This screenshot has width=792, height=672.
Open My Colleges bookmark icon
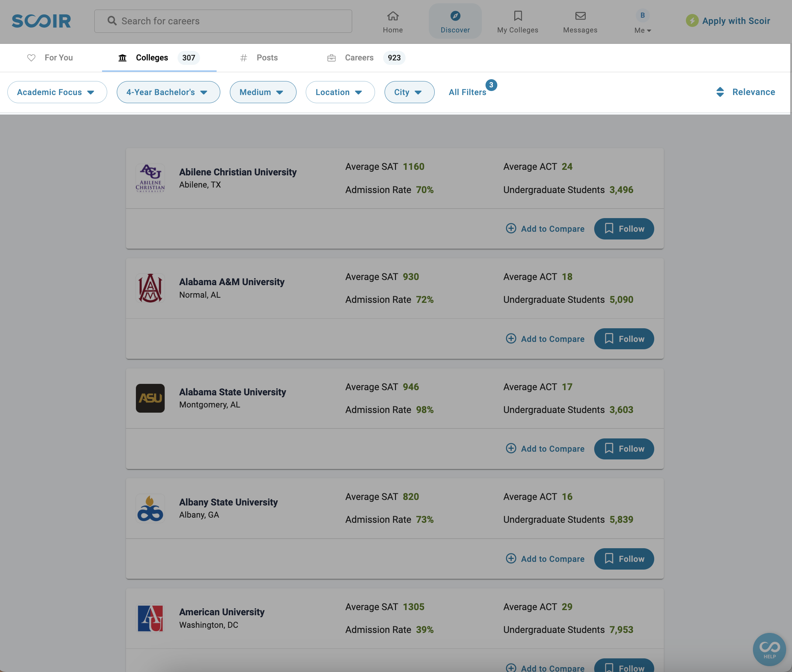coord(518,15)
